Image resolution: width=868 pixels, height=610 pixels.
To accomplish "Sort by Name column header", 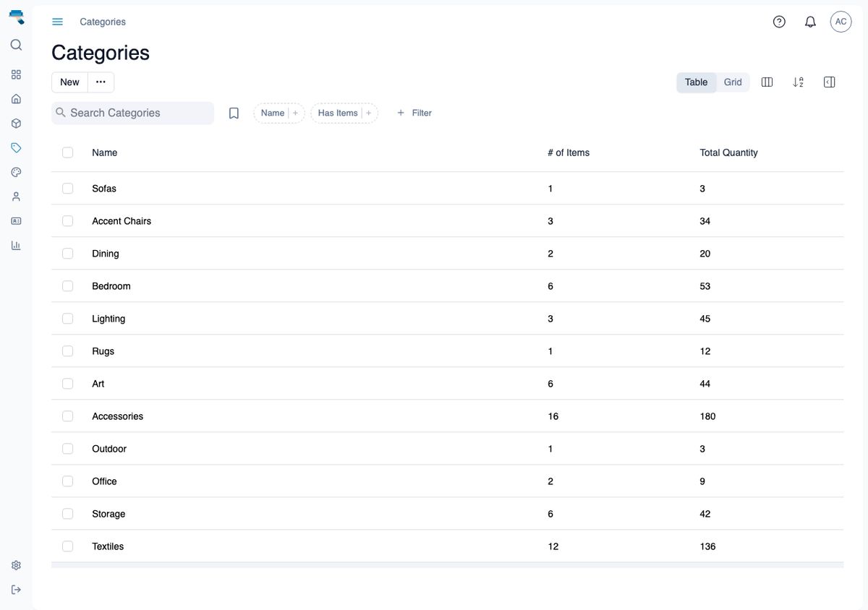I will pos(104,152).
